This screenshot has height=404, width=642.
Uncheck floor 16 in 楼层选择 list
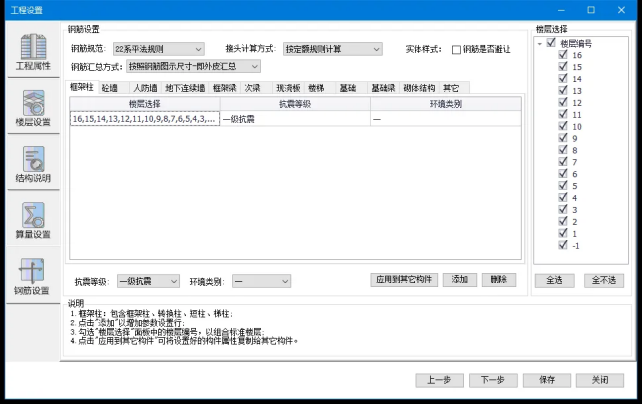[564, 55]
